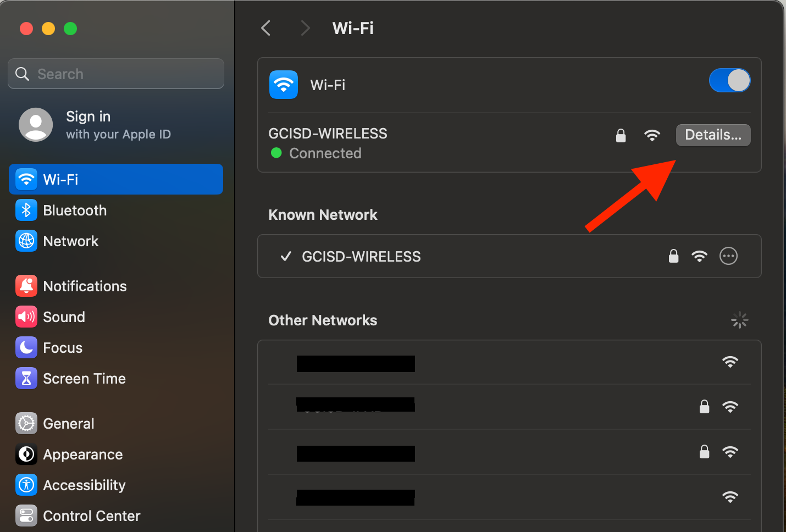
Task: Click the Focus moon icon
Action: [x=26, y=347]
